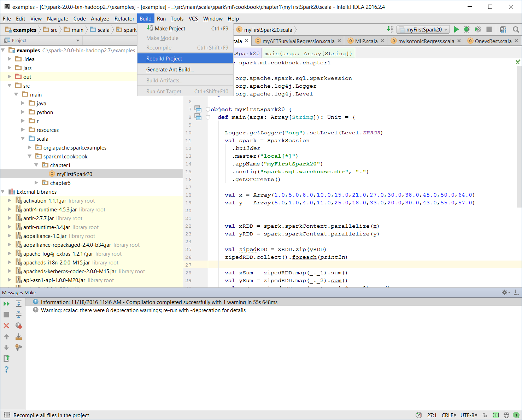522x420 pixels.
Task: Collapse the spark.ml.cookbook package
Action: (29, 156)
